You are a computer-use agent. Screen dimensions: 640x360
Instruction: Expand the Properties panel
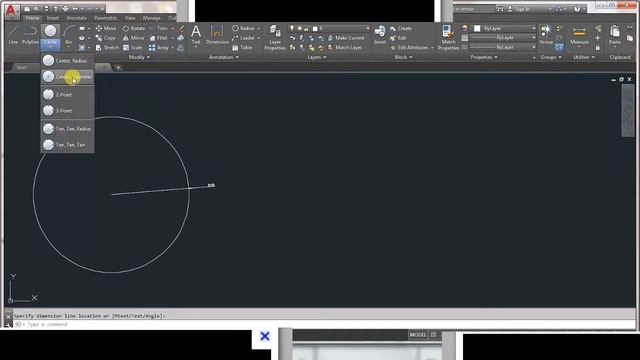pos(484,57)
